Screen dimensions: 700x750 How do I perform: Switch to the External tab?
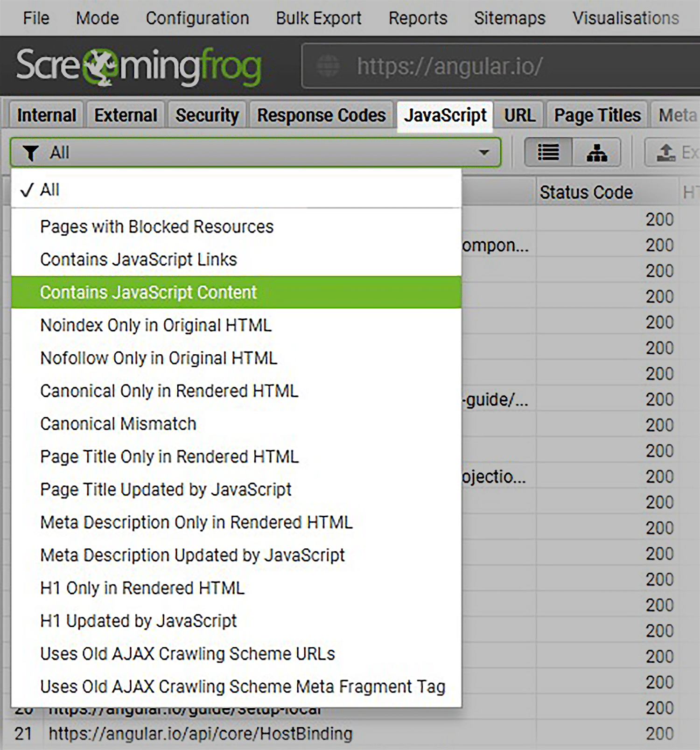[x=126, y=115]
